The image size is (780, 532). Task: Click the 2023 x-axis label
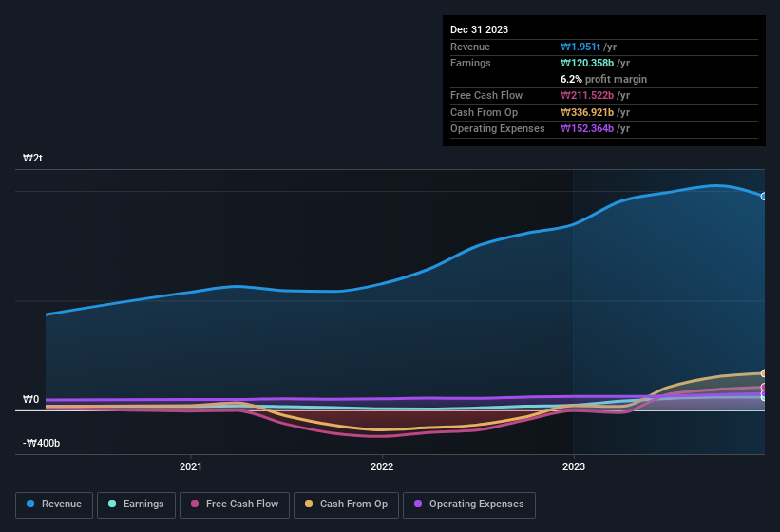click(574, 466)
